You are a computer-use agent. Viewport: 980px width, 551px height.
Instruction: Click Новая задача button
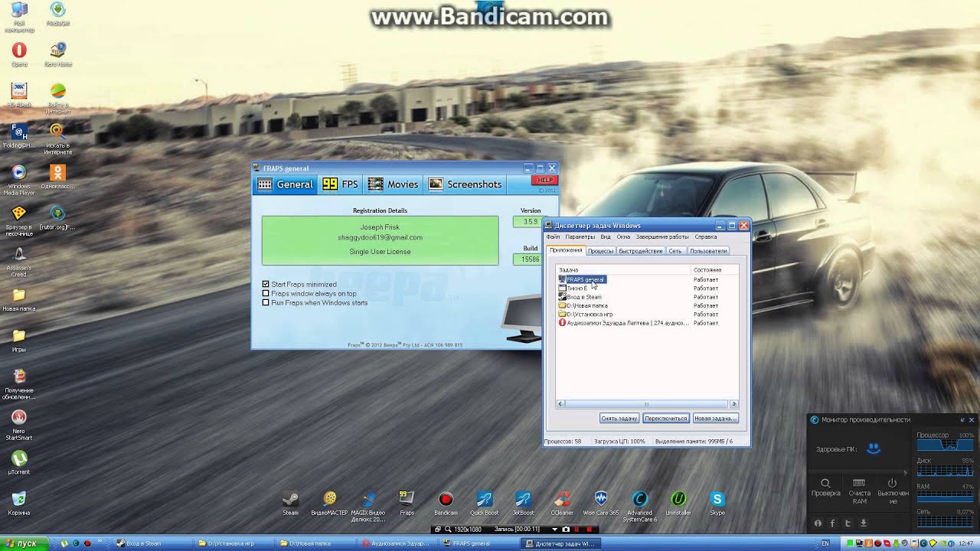point(715,419)
